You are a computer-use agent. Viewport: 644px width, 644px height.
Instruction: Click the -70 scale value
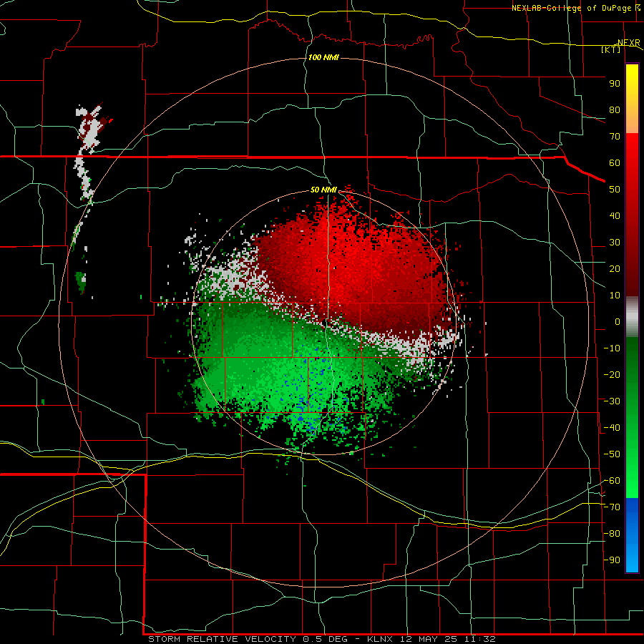coord(612,507)
